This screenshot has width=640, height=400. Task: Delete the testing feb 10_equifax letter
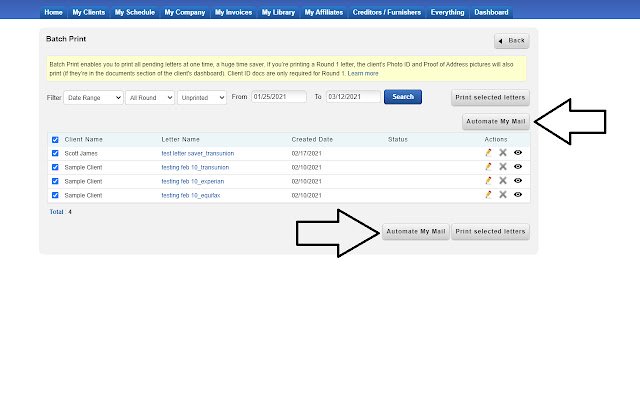click(503, 195)
